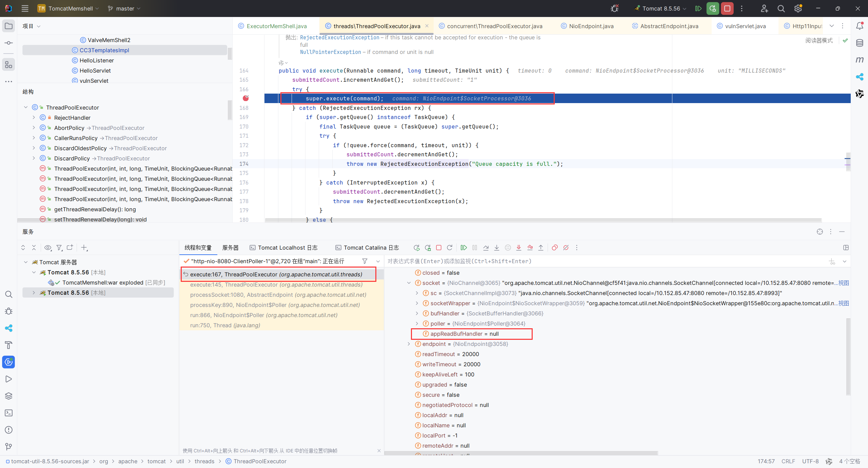The height and width of the screenshot is (468, 868).
Task: Open the master branch dropdown
Action: [x=124, y=8]
